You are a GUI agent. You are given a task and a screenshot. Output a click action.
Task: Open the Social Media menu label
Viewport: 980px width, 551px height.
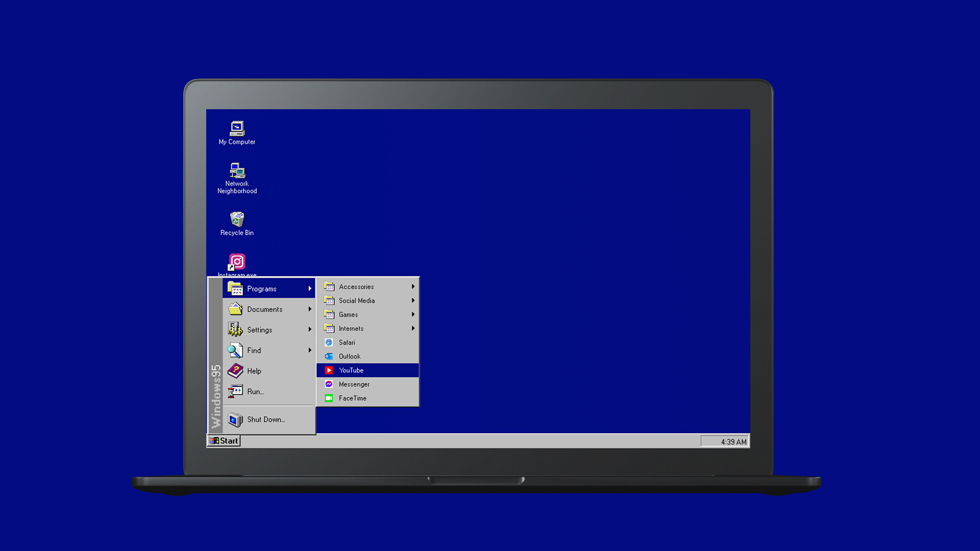point(357,300)
